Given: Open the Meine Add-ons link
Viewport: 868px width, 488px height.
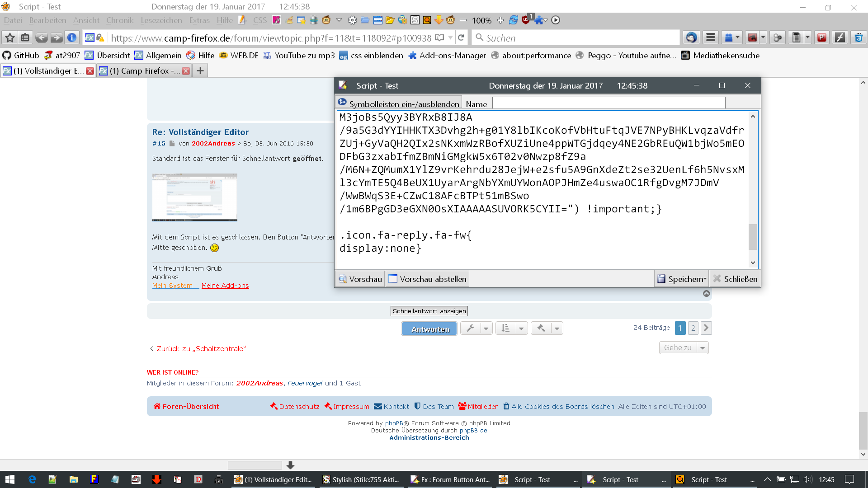Looking at the screenshot, I should coord(225,286).
